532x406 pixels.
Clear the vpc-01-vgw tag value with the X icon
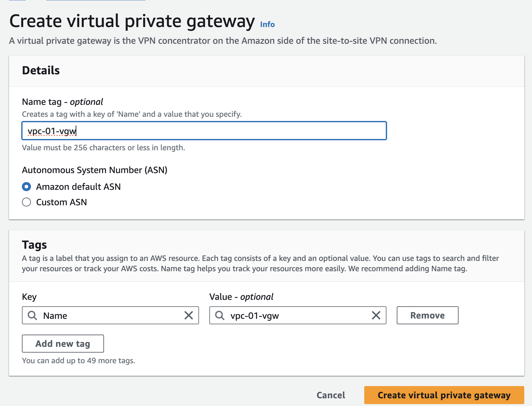376,315
